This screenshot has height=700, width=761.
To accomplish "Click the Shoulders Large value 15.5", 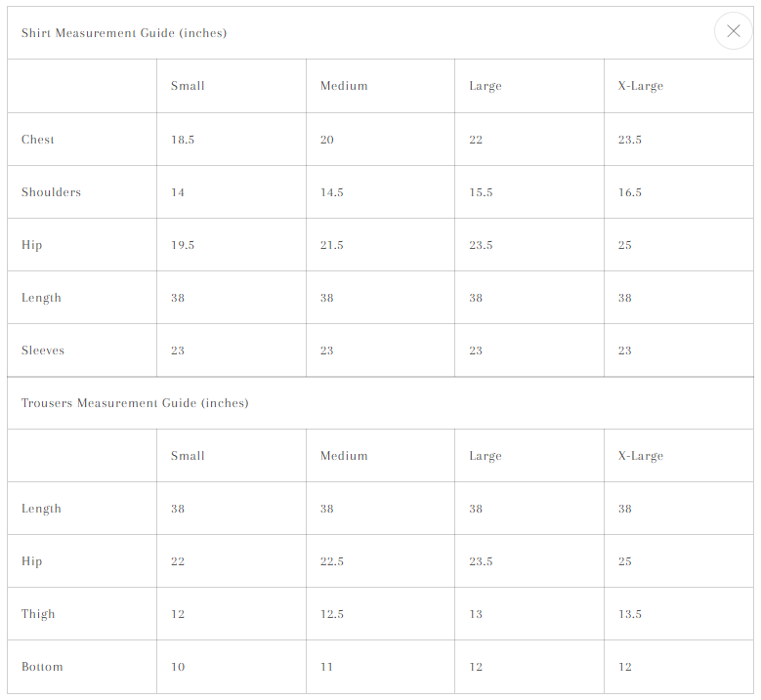I will (x=481, y=192).
